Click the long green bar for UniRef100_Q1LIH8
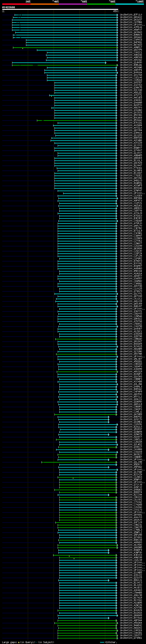 [x=79, y=462]
